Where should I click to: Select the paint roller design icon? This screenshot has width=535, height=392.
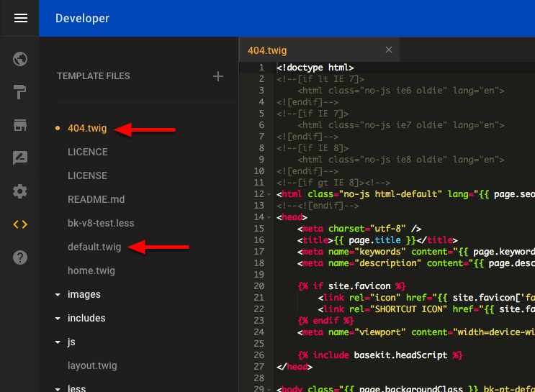(19, 92)
